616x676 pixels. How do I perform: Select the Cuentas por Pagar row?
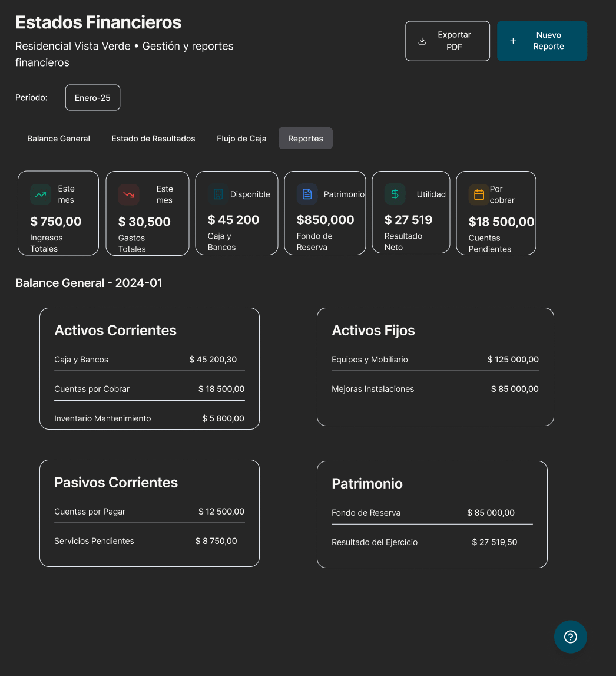click(149, 512)
